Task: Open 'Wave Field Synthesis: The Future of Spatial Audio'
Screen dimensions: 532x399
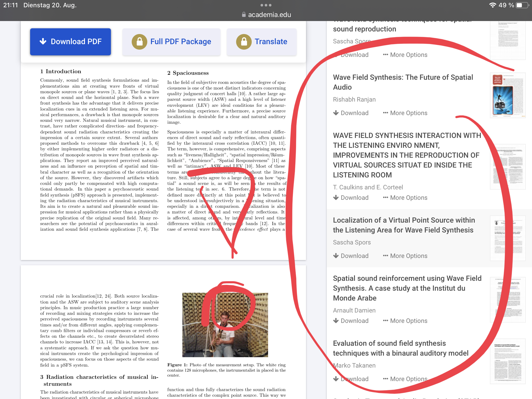Action: pos(403,82)
